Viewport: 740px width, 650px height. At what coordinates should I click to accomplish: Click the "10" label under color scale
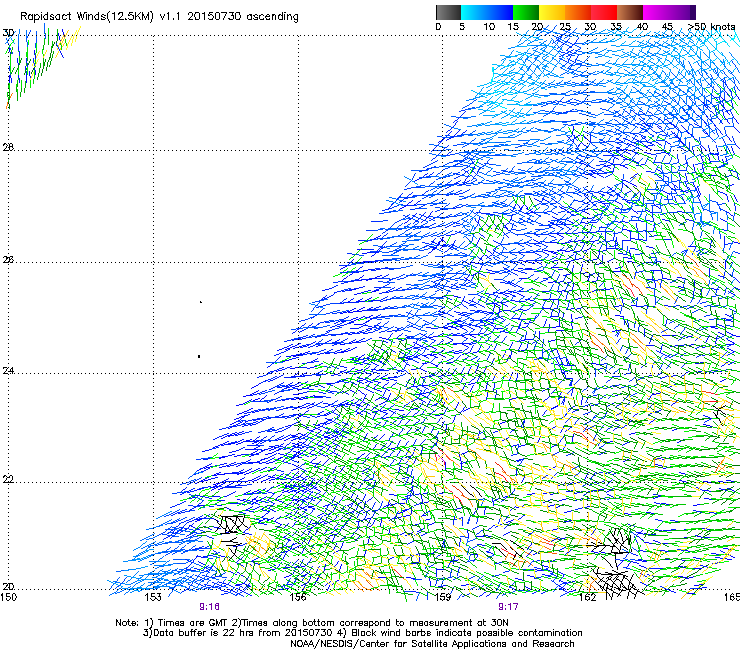(489, 27)
